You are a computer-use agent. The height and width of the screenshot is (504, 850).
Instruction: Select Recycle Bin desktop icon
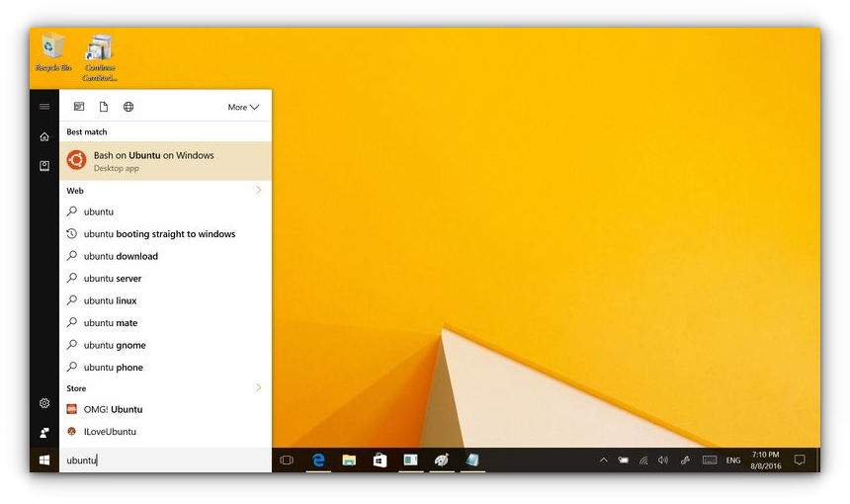(53, 52)
